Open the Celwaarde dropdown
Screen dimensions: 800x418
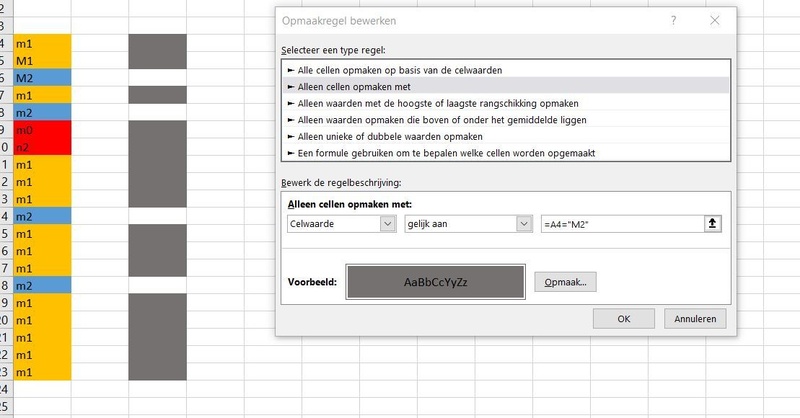click(388, 224)
